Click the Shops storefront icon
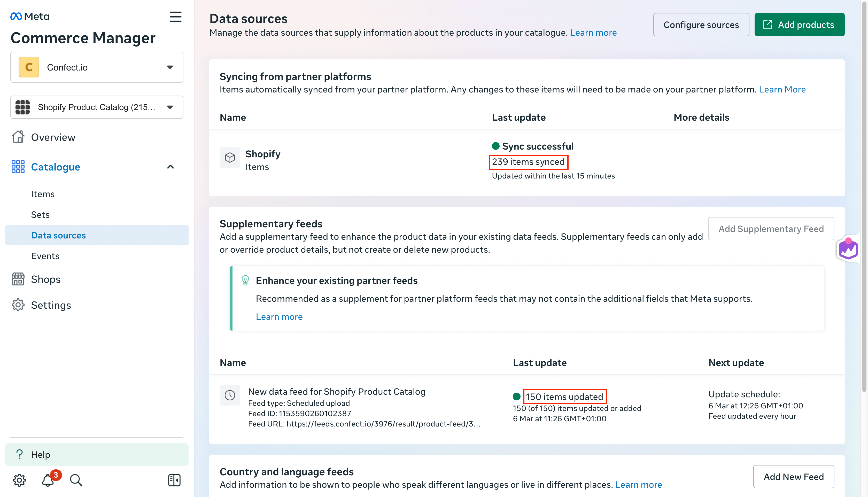 click(x=18, y=279)
